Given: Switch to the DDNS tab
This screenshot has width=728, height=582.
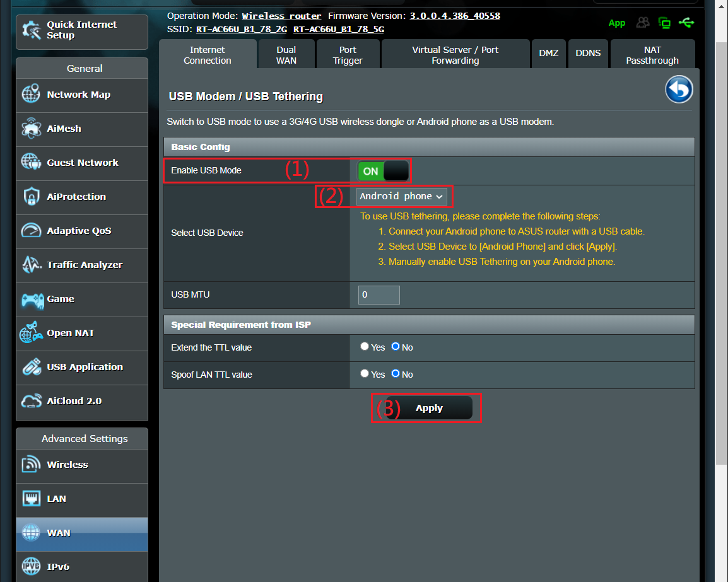Looking at the screenshot, I should [588, 54].
